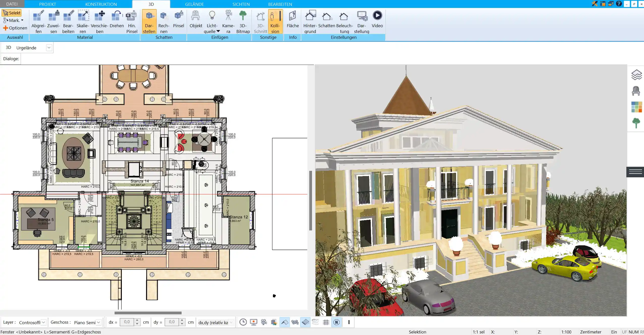The image size is (644, 335).
Task: Increase the dx value with up arrow
Action: [x=137, y=320]
